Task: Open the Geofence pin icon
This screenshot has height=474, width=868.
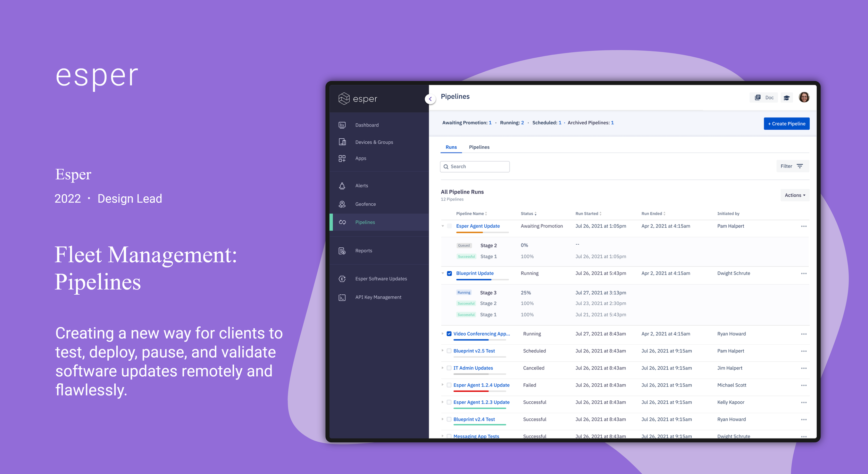Action: (342, 204)
